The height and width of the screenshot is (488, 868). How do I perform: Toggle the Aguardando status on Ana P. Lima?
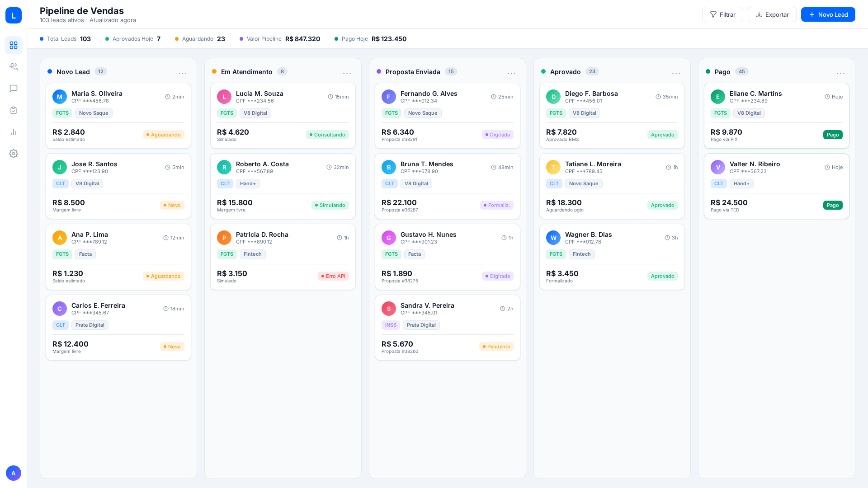[164, 276]
